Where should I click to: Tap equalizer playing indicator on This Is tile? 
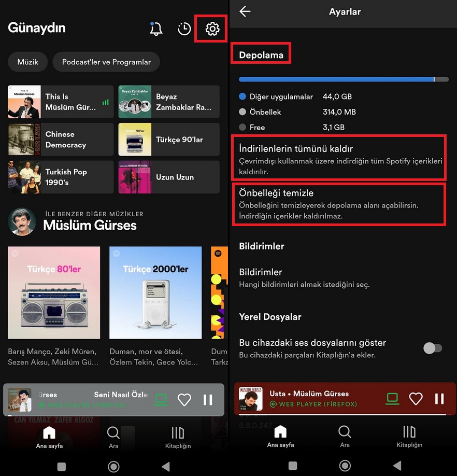(105, 102)
